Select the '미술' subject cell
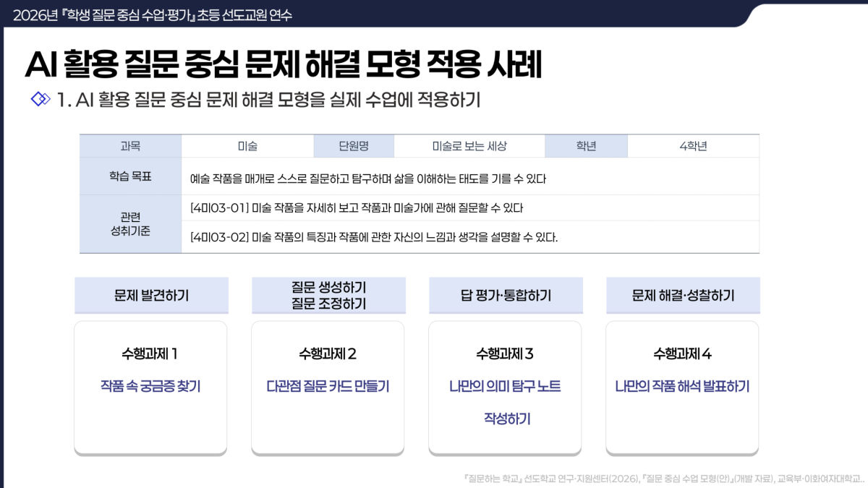 click(x=247, y=146)
